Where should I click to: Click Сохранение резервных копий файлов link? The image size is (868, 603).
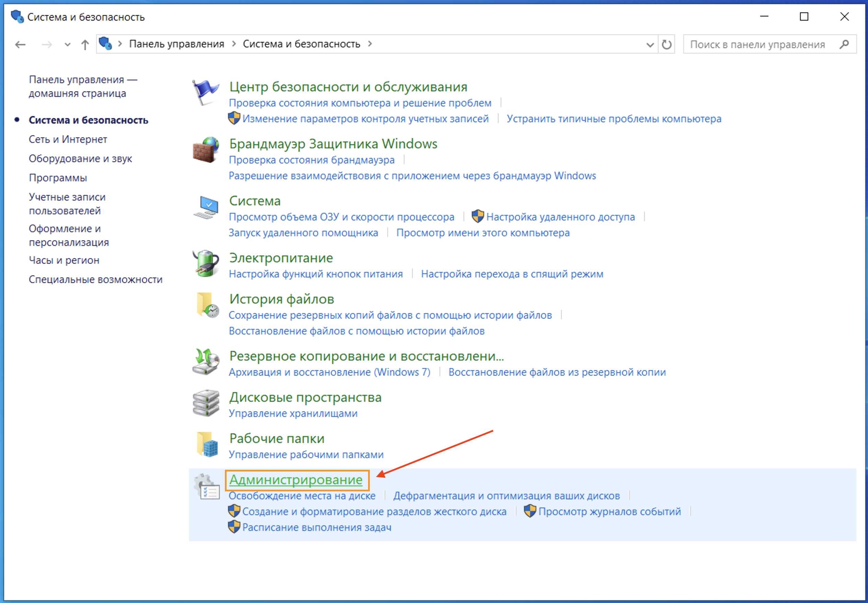390,315
